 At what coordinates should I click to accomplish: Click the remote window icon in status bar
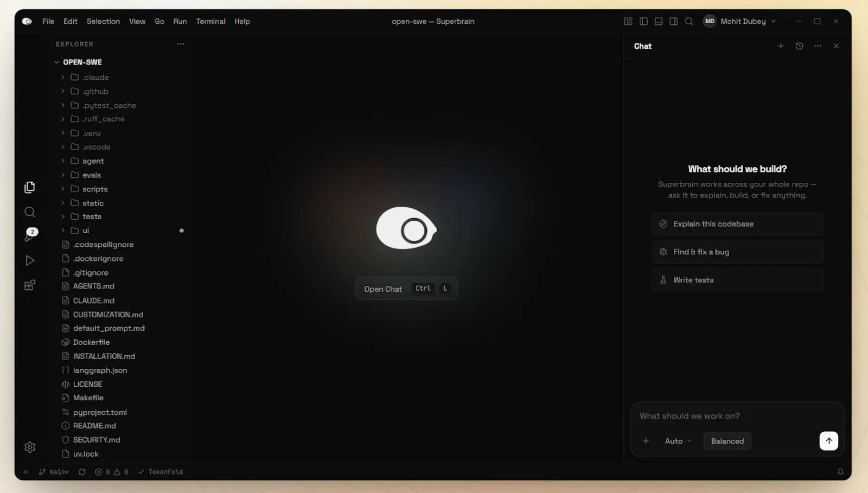tap(25, 472)
